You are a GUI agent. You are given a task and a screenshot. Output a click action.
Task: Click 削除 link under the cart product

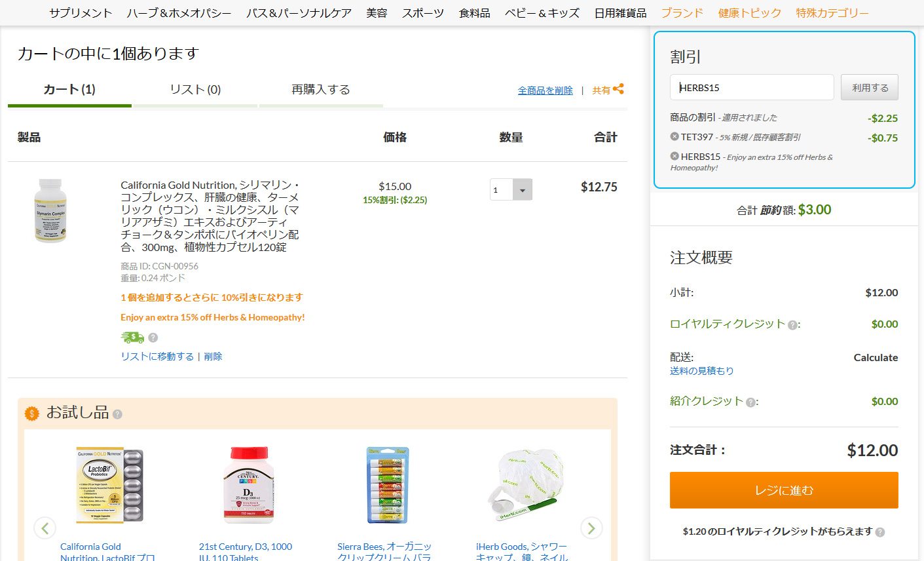coord(213,357)
